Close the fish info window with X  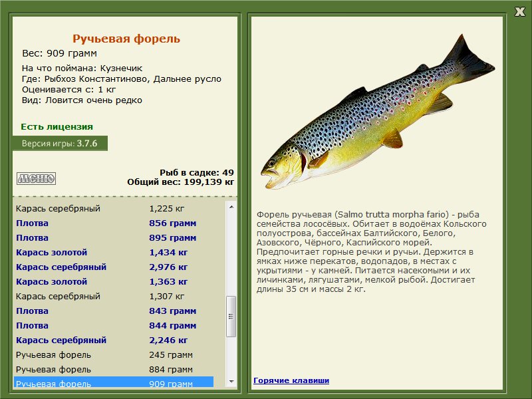(519, 10)
